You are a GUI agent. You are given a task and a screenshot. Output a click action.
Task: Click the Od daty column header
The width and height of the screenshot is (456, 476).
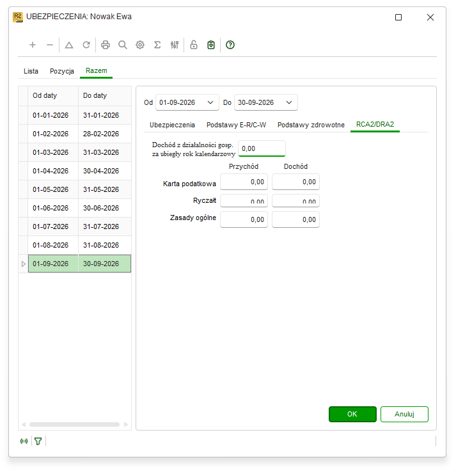[x=53, y=95]
